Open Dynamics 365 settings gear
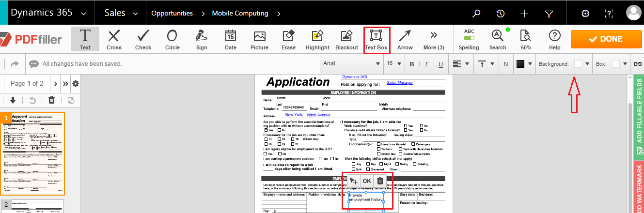Image resolution: width=644 pixels, height=213 pixels. pos(585,13)
